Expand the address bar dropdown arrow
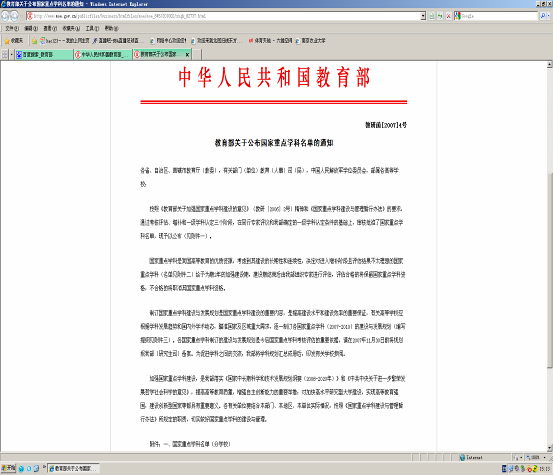The width and height of the screenshot is (553, 475). click(x=423, y=16)
